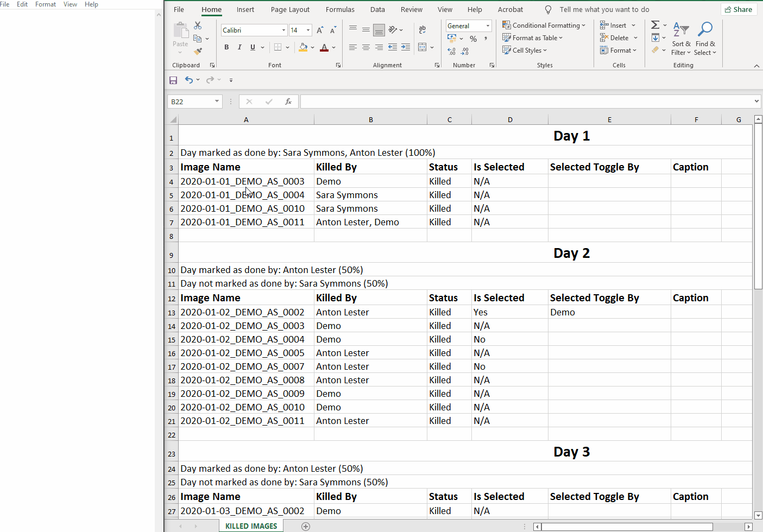763x532 pixels.
Task: Switch to the Insert ribbon tab
Action: (245, 10)
